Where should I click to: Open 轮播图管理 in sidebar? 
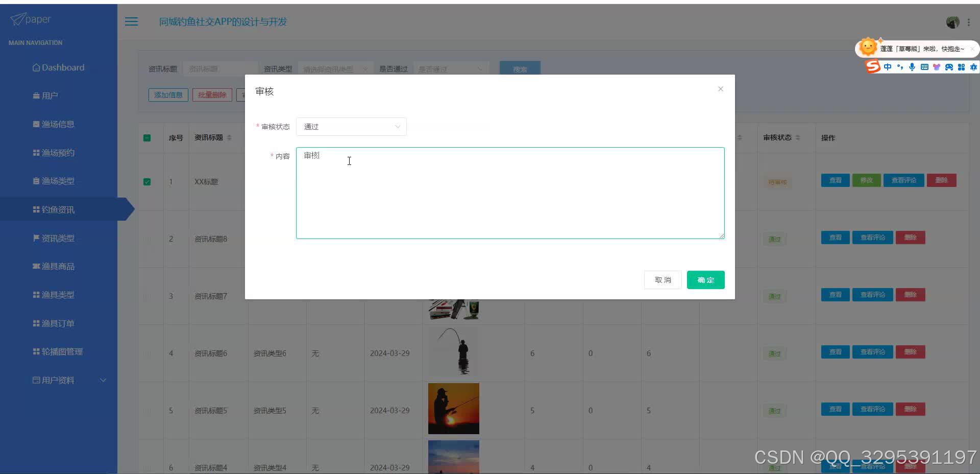[58, 351]
